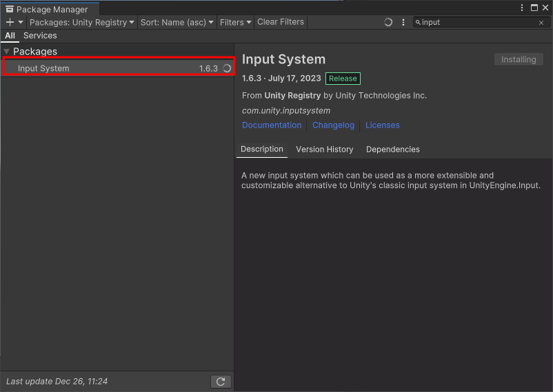This screenshot has height=392, width=553.
Task: Close the Package Manager window
Action: [545, 8]
